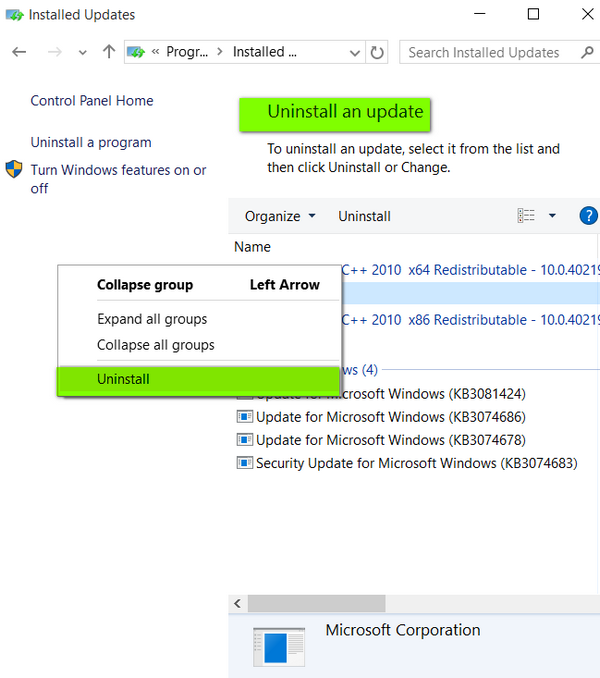Open Turn Windows features on or off

click(x=118, y=179)
